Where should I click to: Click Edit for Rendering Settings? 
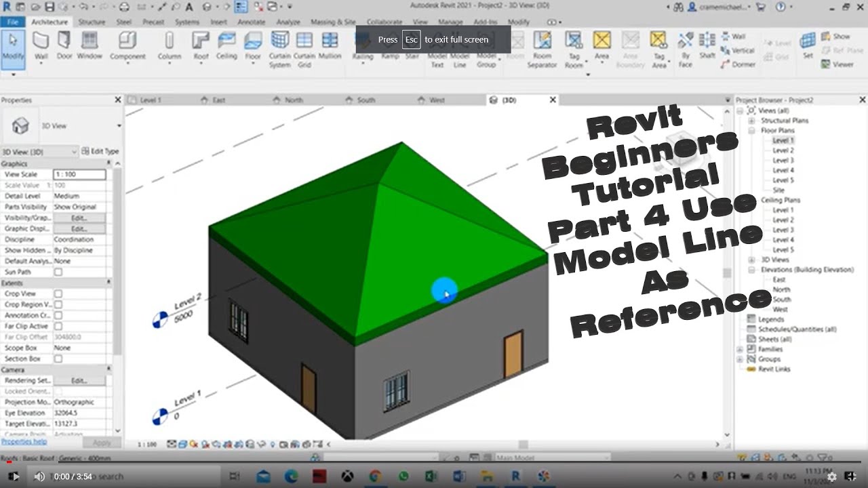coord(79,380)
